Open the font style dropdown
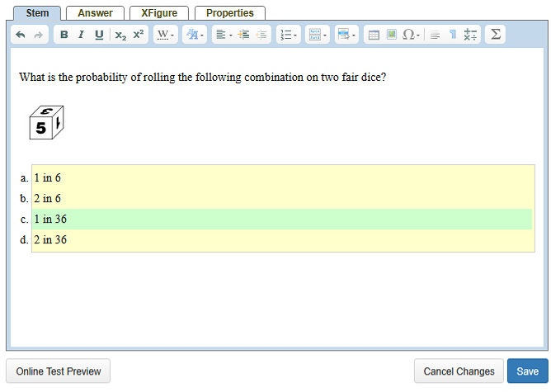This screenshot has width=551, height=392. click(x=195, y=35)
